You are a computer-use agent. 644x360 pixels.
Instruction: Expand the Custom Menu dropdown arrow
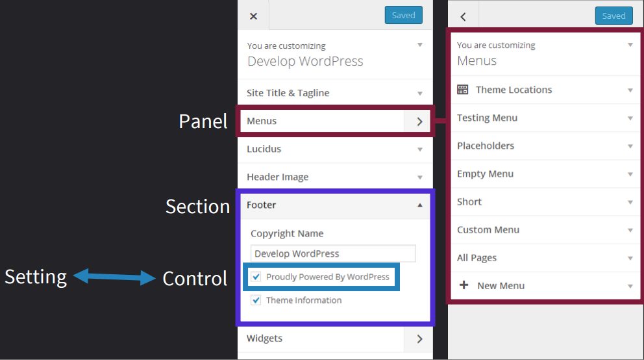coord(630,230)
